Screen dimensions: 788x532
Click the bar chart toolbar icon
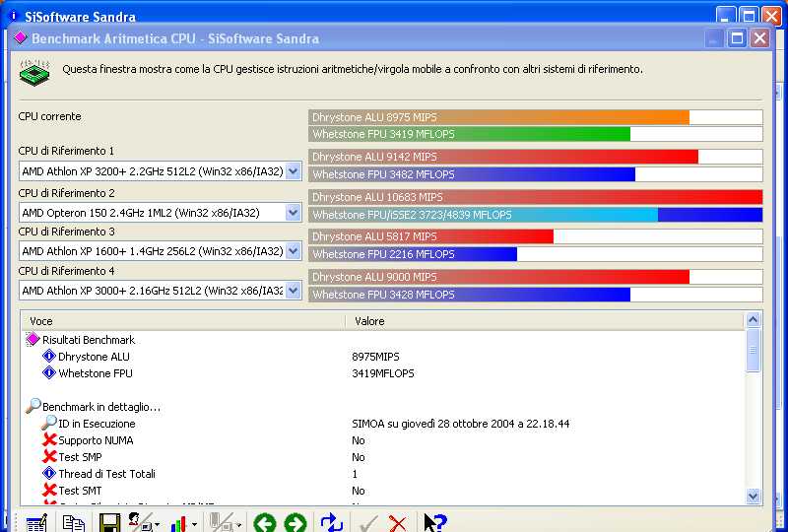point(179,524)
